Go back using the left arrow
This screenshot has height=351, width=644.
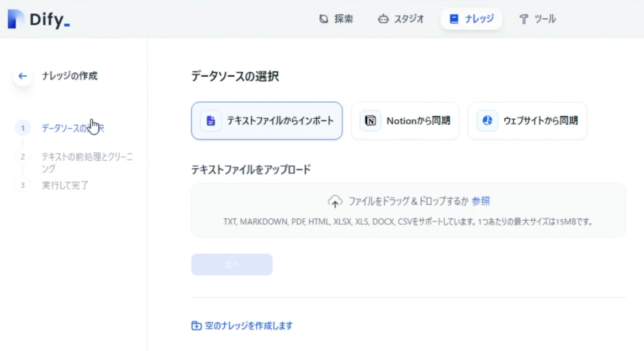[x=23, y=76]
